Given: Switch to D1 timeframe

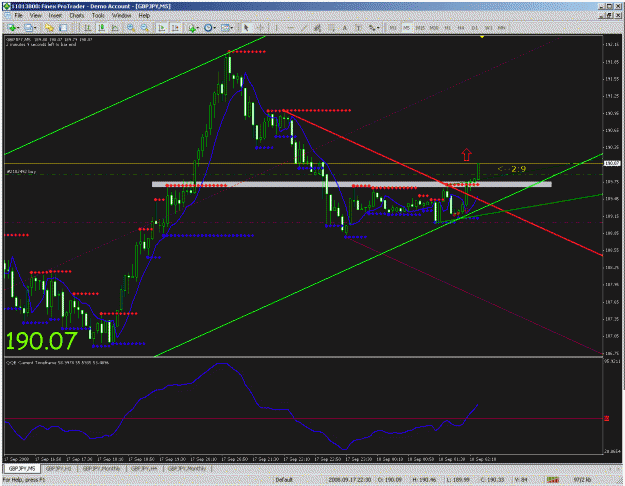Looking at the screenshot, I should [x=475, y=28].
